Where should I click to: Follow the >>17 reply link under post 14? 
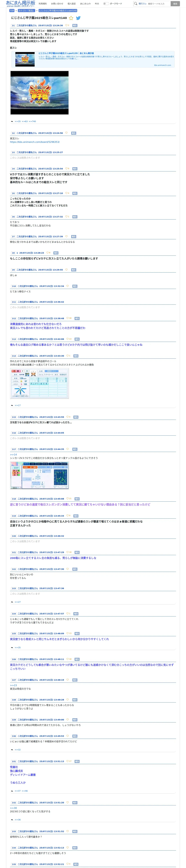click(18, 405)
